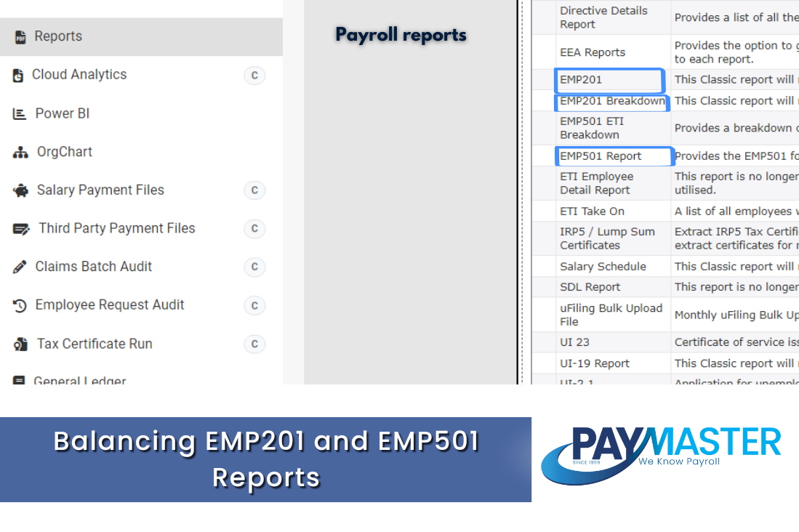Viewport: 799px width, 532px height.
Task: Toggle the C badge beside Cloud Analytics
Action: point(254,76)
